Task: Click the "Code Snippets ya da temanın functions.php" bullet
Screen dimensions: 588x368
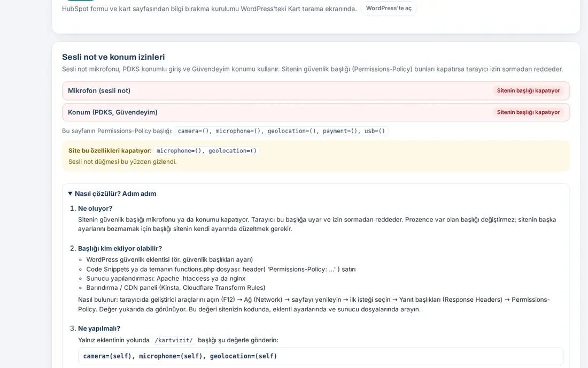Action: click(x=221, y=270)
